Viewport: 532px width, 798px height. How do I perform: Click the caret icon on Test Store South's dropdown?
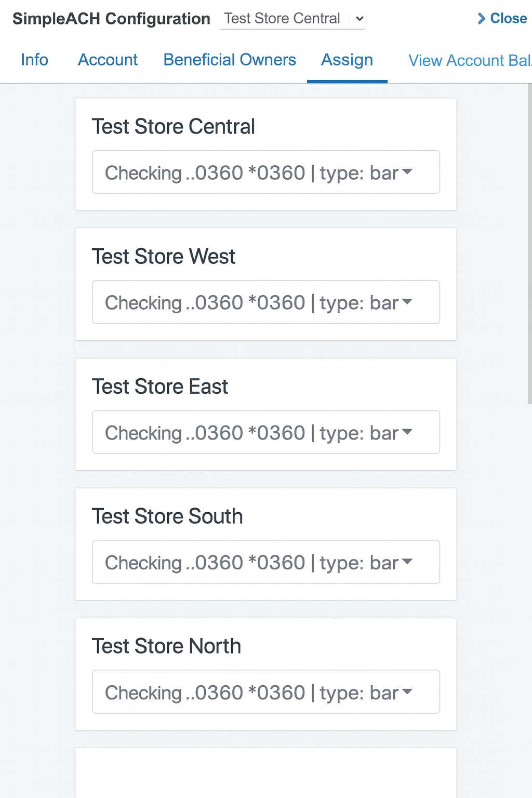[408, 561]
